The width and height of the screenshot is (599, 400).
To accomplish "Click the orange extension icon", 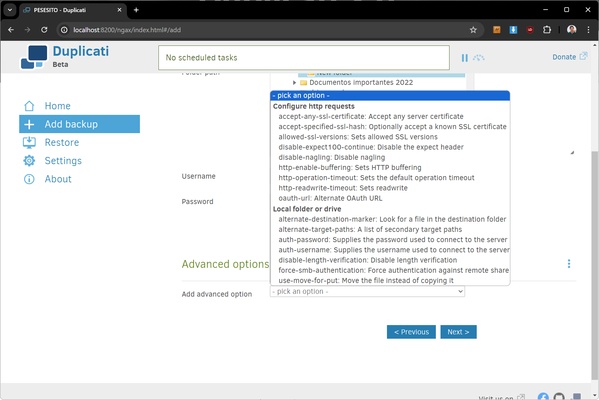I will click(496, 30).
